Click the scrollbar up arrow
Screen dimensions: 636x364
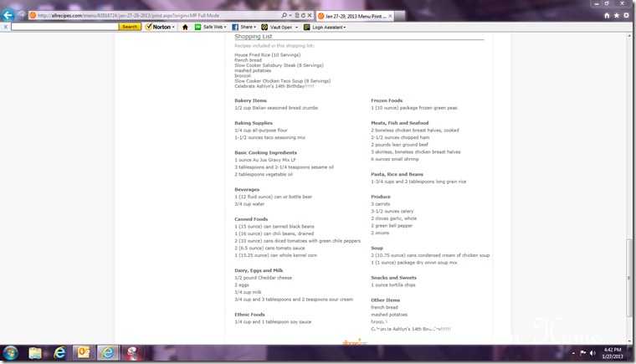tap(629, 36)
